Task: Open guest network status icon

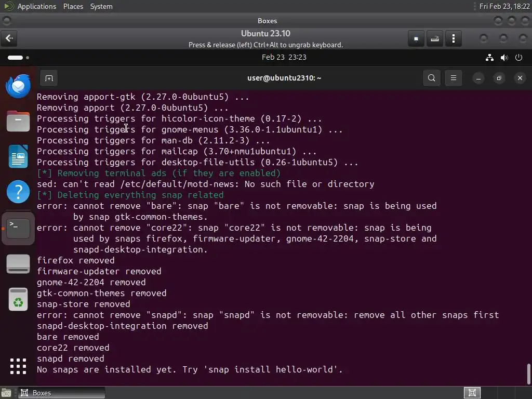Action: (489, 58)
